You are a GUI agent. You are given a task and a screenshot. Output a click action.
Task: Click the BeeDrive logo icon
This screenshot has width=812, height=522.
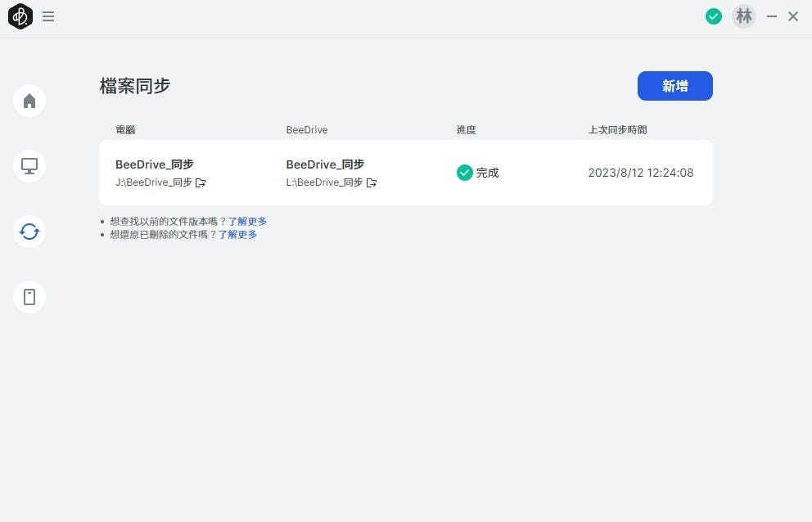click(x=20, y=16)
